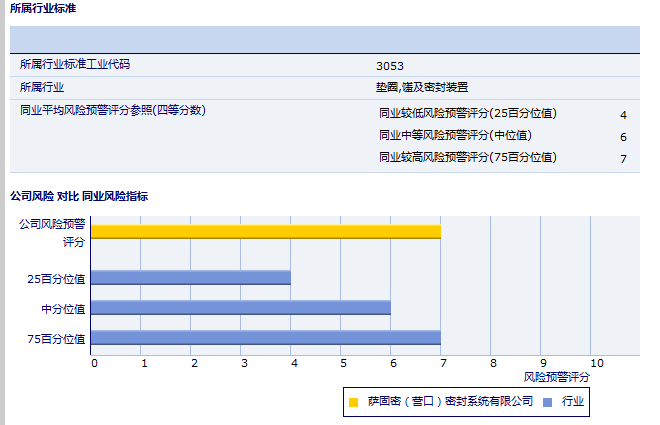Select the blue 75百分位值 bar in chart

(x=265, y=338)
